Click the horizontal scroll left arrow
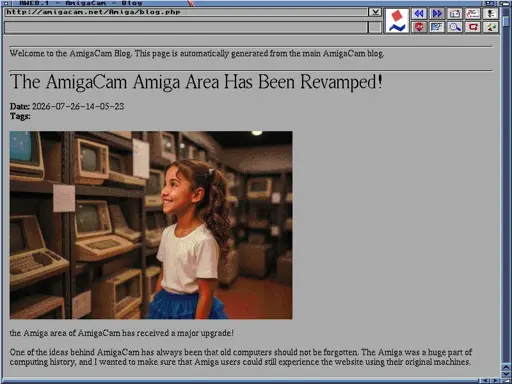Viewport: 512px width, 384px height. click(x=485, y=380)
